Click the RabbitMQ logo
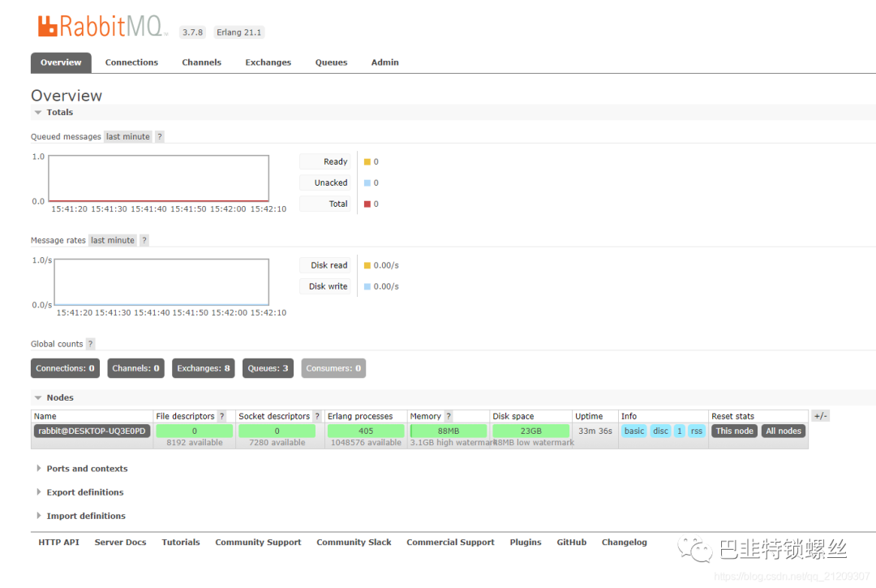This screenshot has width=876, height=588. tap(102, 26)
